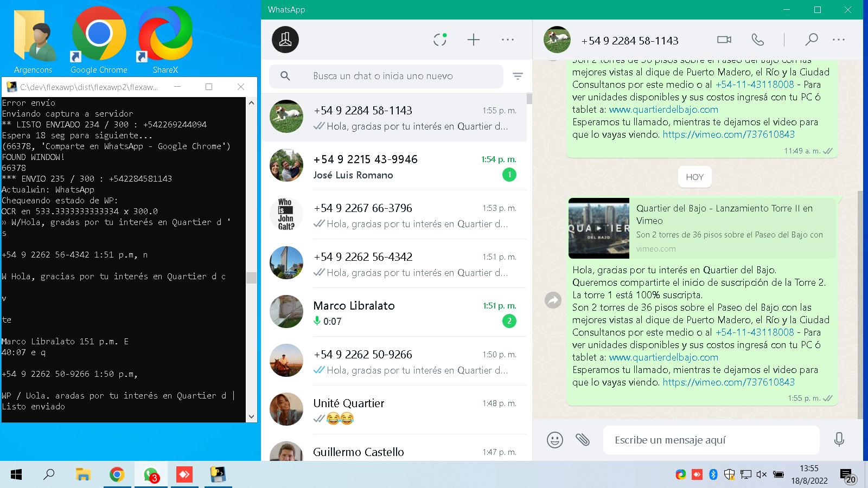The height and width of the screenshot is (488, 868).
Task: Open chat with +54 9 2267 66-3796
Action: (394, 215)
